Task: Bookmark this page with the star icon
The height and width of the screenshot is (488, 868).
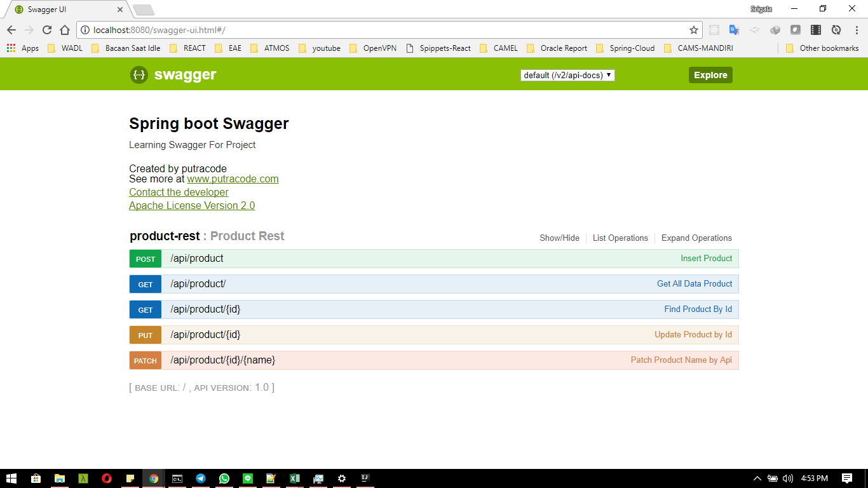Action: 694,30
